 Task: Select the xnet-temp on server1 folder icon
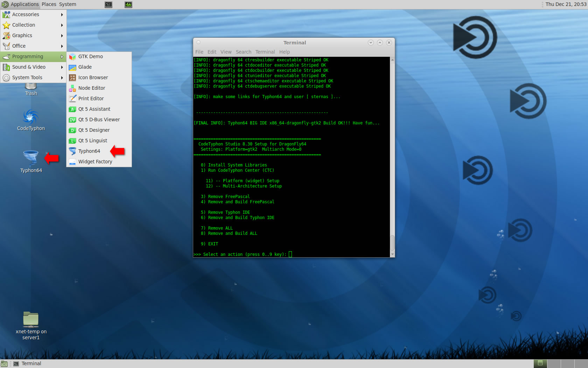click(x=31, y=319)
